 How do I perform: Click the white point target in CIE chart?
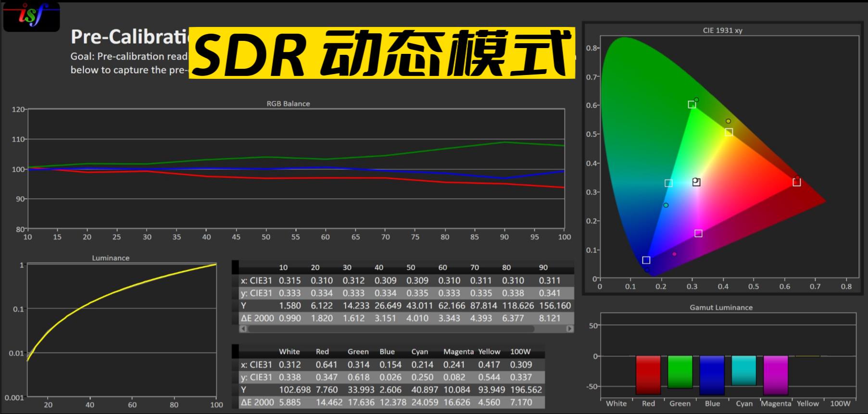pos(696,182)
